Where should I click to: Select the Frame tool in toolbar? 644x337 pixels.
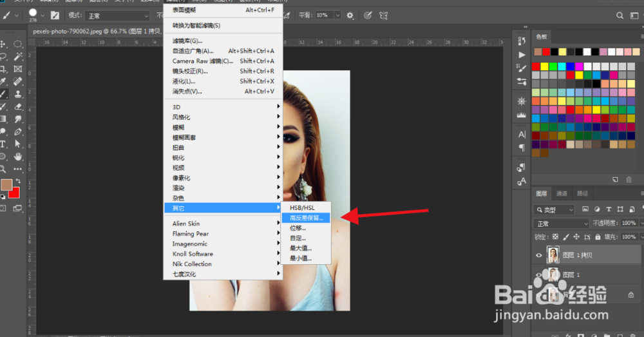click(x=17, y=69)
